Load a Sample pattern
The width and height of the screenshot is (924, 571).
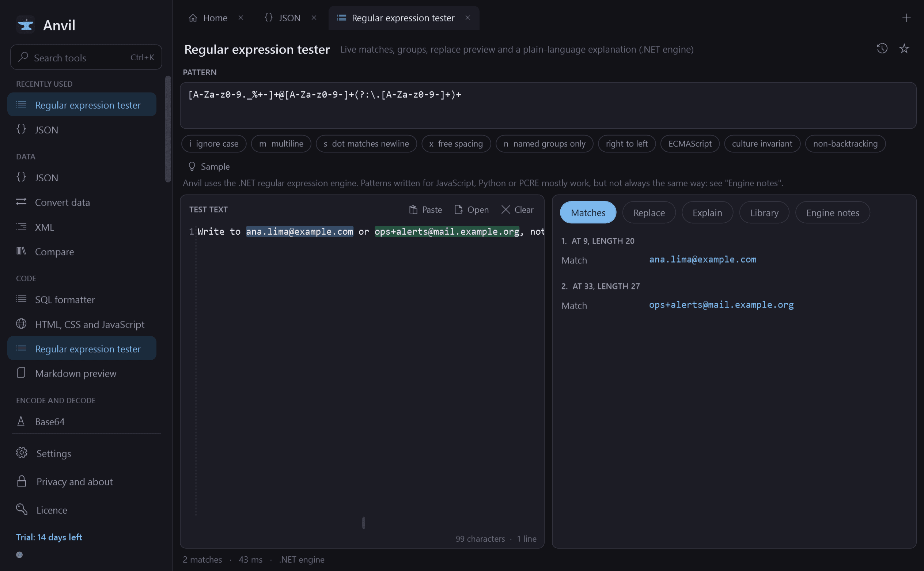209,166
